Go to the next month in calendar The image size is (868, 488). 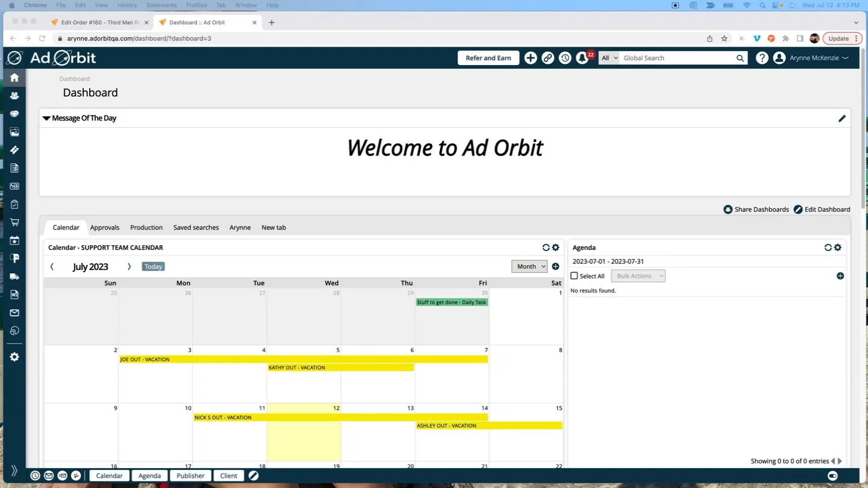coord(129,267)
